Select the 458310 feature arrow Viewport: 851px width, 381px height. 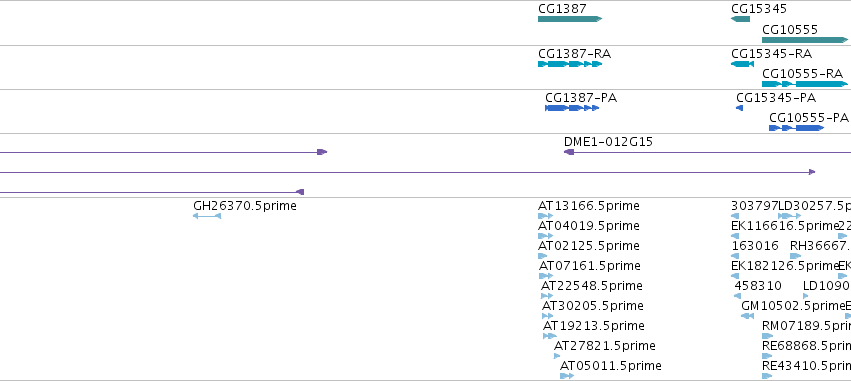tap(738, 296)
